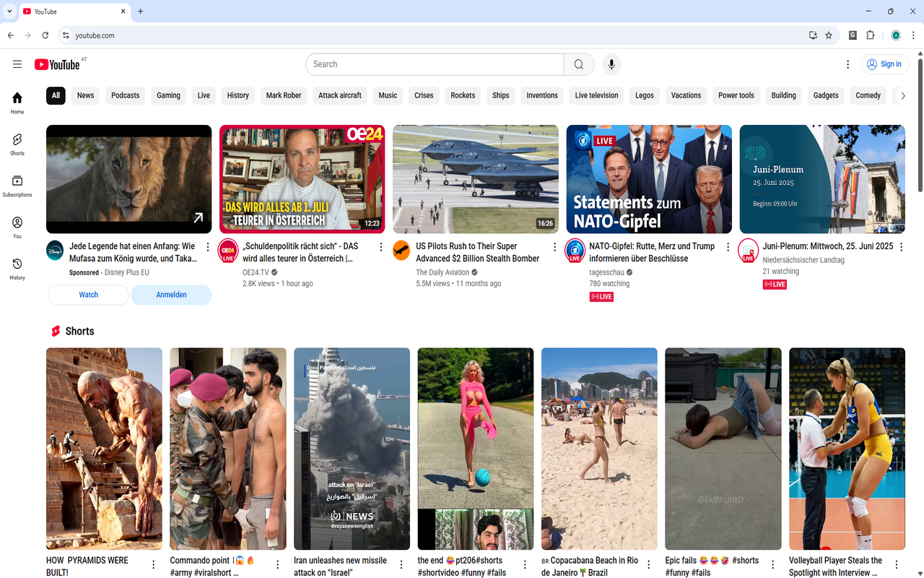Open options for Juni-Plenum live stream

pyautogui.click(x=901, y=247)
